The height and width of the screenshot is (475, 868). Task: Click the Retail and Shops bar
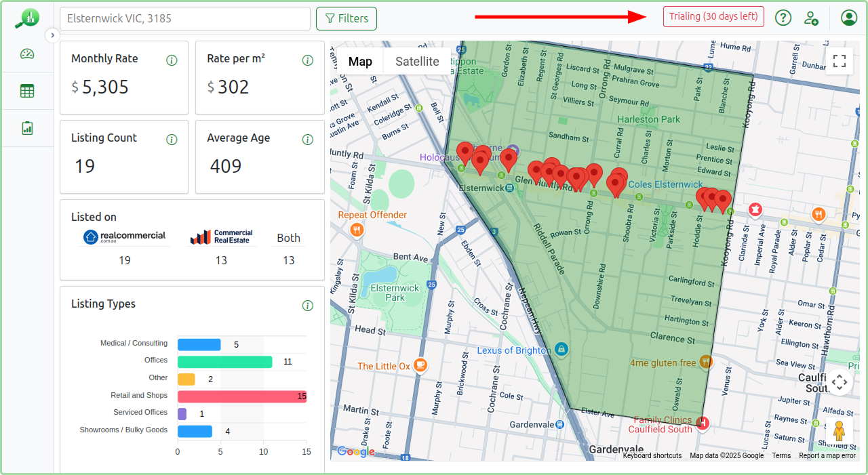click(242, 396)
